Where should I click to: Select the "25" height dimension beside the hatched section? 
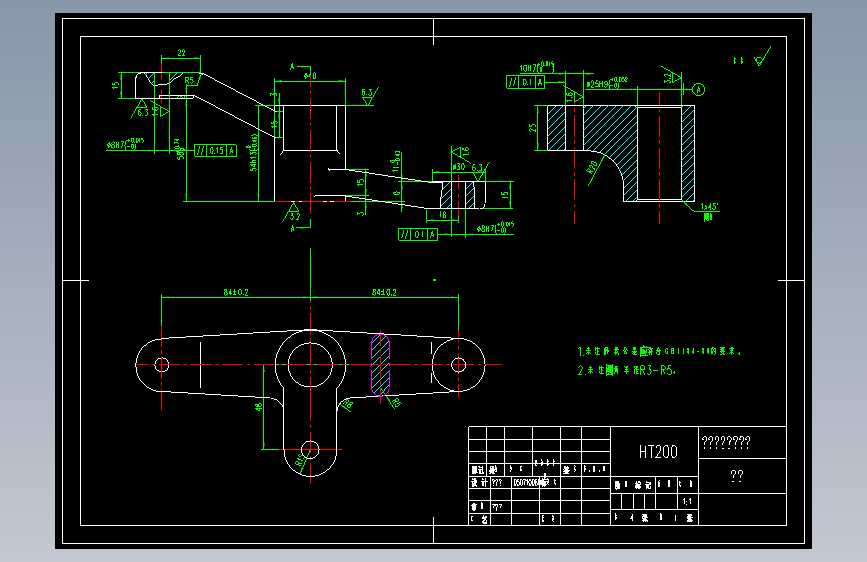pyautogui.click(x=532, y=127)
